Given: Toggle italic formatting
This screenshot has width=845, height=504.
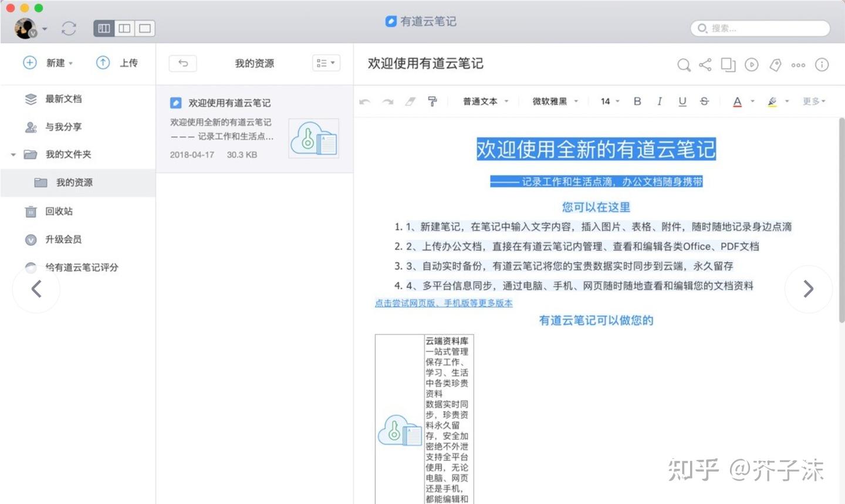Looking at the screenshot, I should 660,102.
